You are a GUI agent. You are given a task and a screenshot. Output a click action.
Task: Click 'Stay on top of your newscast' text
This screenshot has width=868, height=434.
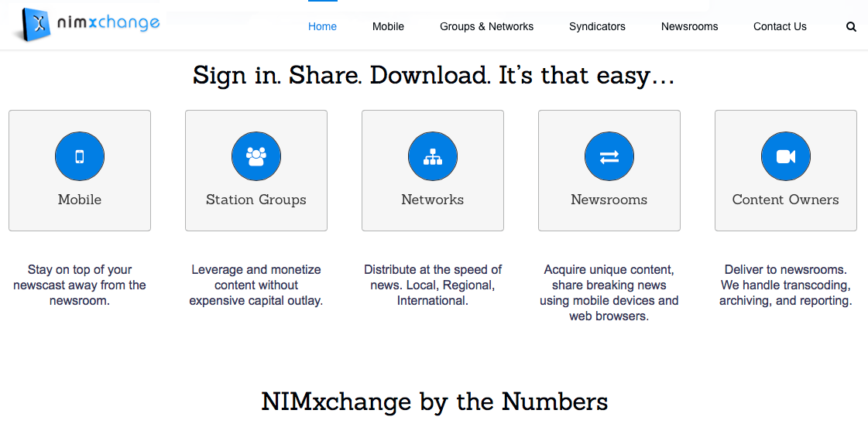[x=80, y=285]
